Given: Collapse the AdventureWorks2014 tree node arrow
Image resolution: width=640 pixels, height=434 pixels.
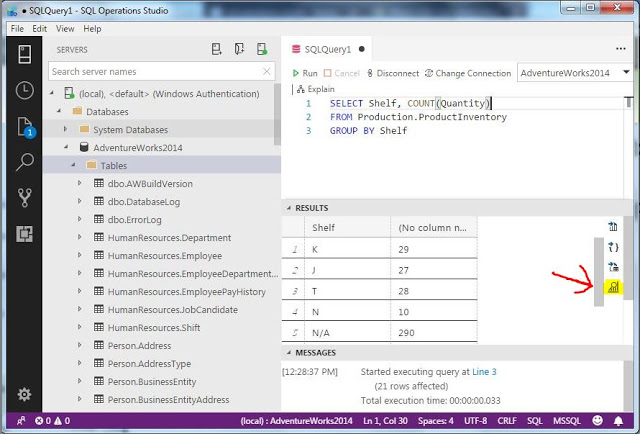Looking at the screenshot, I should point(67,147).
